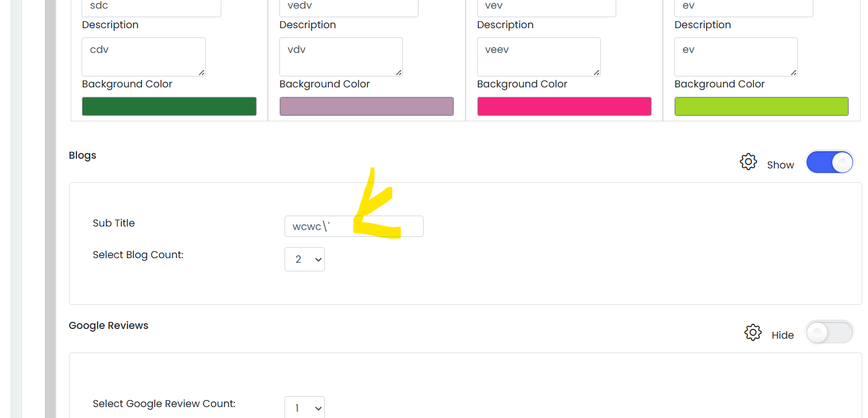Focus the top input field with sdc

(x=151, y=7)
